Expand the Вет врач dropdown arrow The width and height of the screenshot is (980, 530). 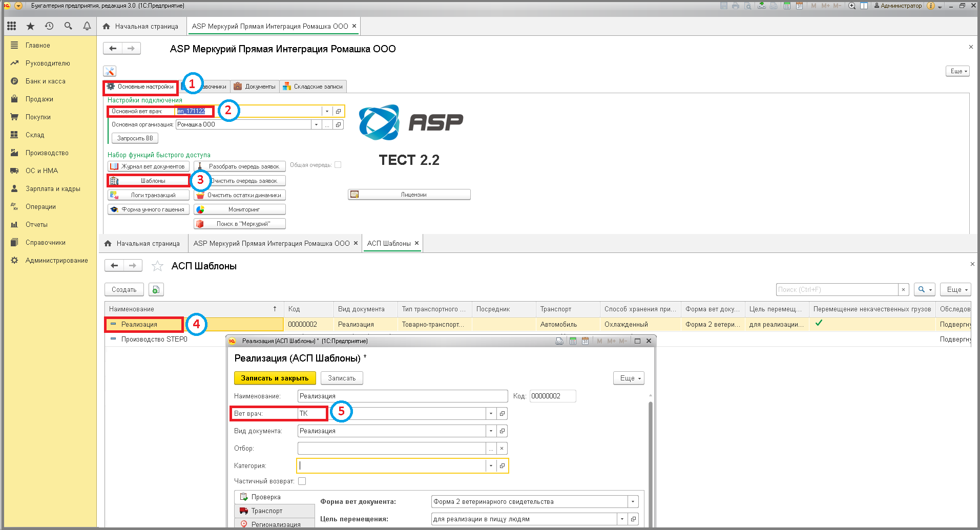[491, 414]
